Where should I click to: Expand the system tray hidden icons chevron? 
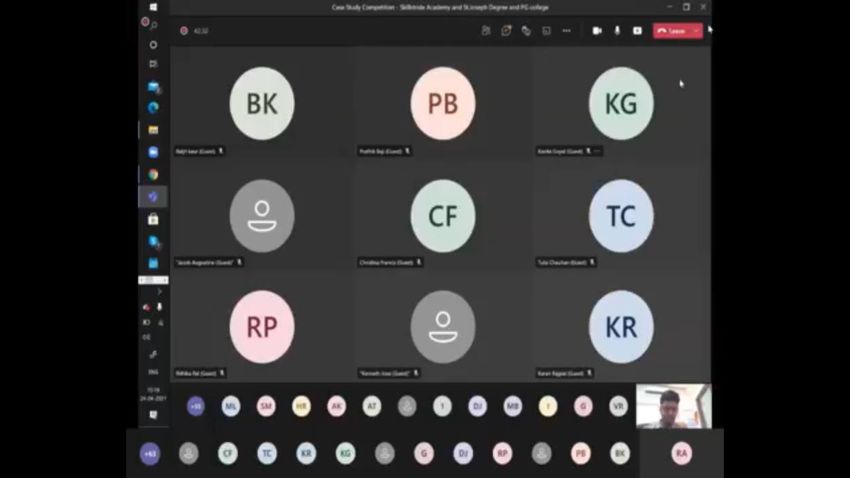click(x=153, y=292)
